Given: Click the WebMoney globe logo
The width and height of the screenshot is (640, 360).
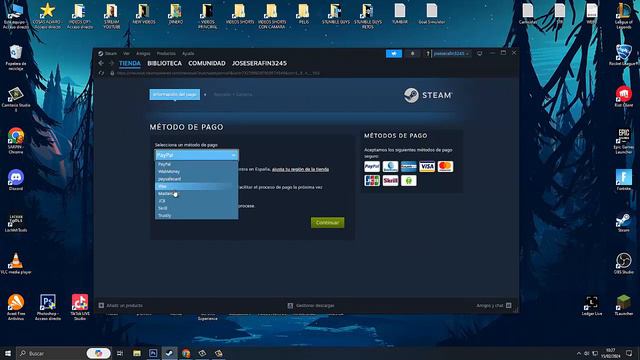Looking at the screenshot, I should coord(390,167).
